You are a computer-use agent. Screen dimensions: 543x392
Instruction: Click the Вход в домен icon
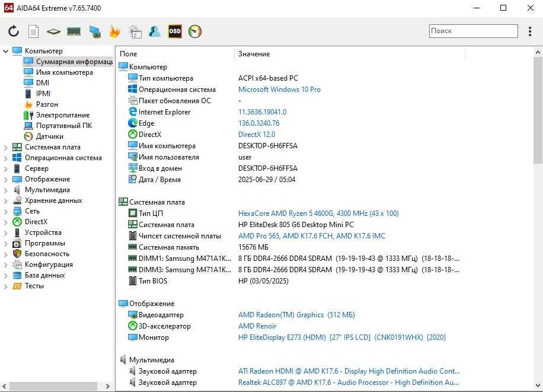click(x=132, y=168)
